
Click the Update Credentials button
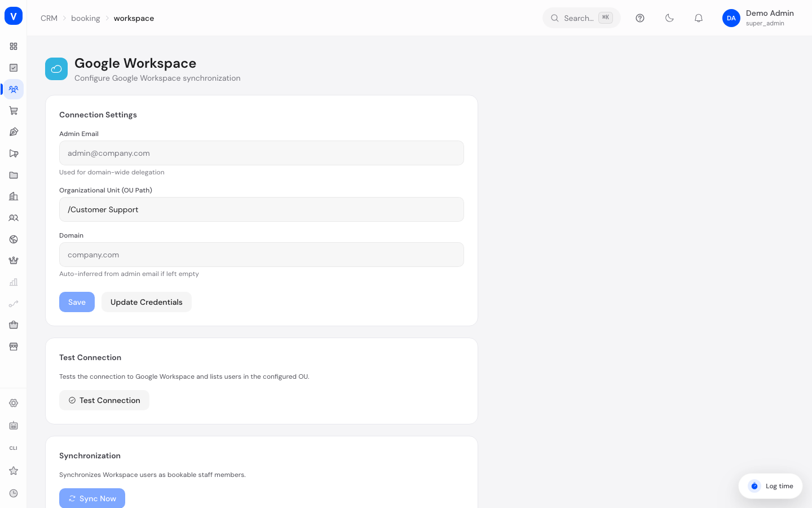tap(147, 302)
